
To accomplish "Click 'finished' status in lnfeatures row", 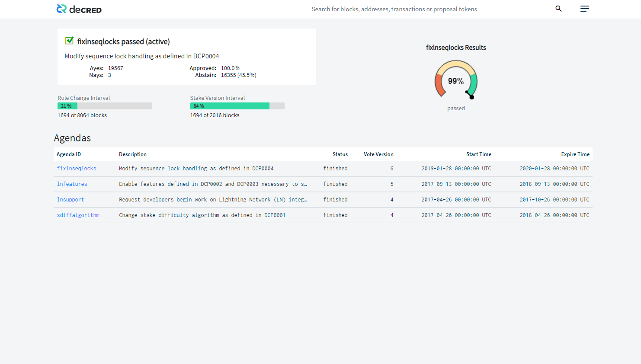I will 336,184.
